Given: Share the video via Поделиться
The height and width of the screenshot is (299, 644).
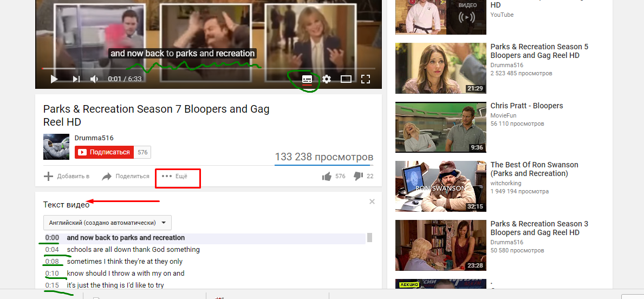Looking at the screenshot, I should 126,176.
